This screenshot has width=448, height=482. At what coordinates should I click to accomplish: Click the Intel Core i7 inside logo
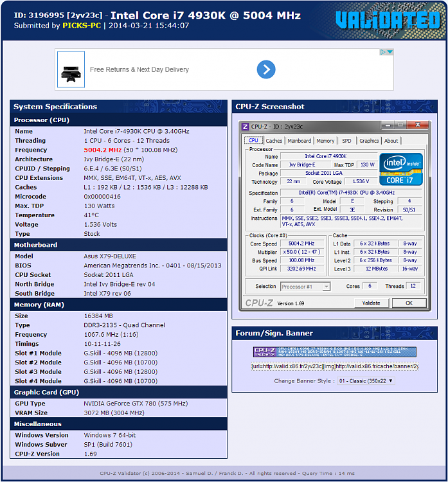pos(401,169)
